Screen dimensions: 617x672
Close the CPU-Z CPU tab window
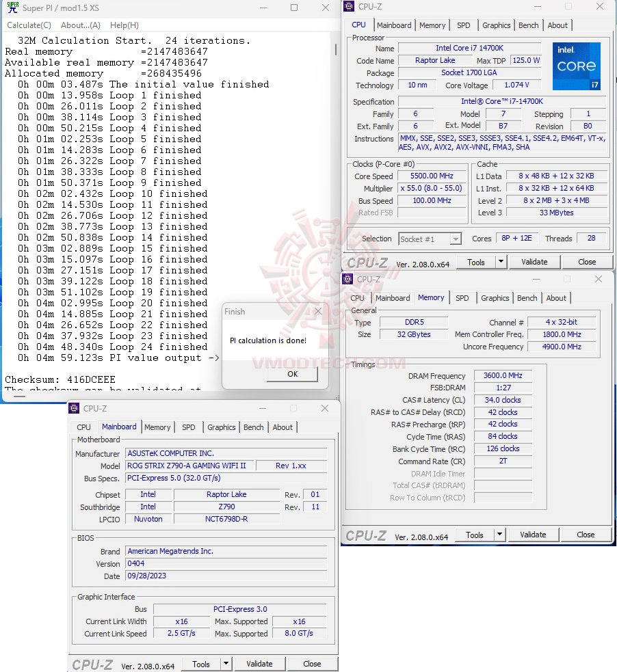click(x=600, y=6)
